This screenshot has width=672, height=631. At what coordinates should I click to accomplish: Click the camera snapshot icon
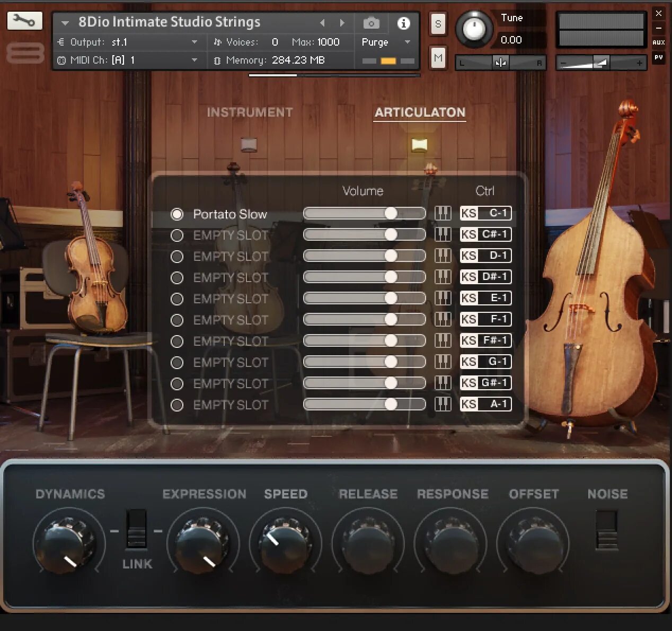pos(372,23)
